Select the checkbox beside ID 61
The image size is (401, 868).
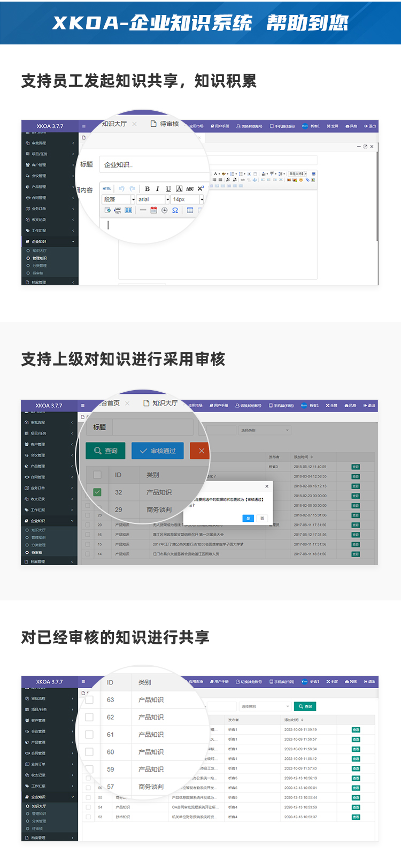point(90,735)
